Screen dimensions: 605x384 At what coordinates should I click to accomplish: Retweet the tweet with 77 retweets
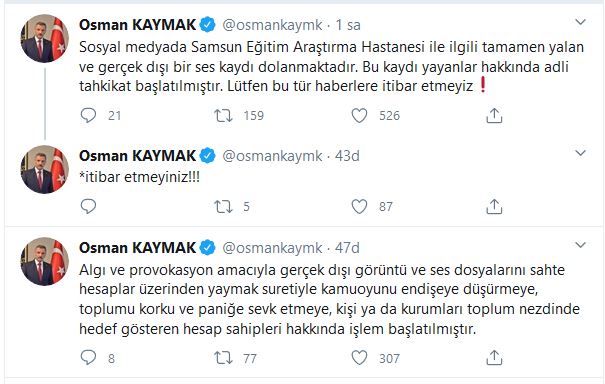click(x=223, y=358)
